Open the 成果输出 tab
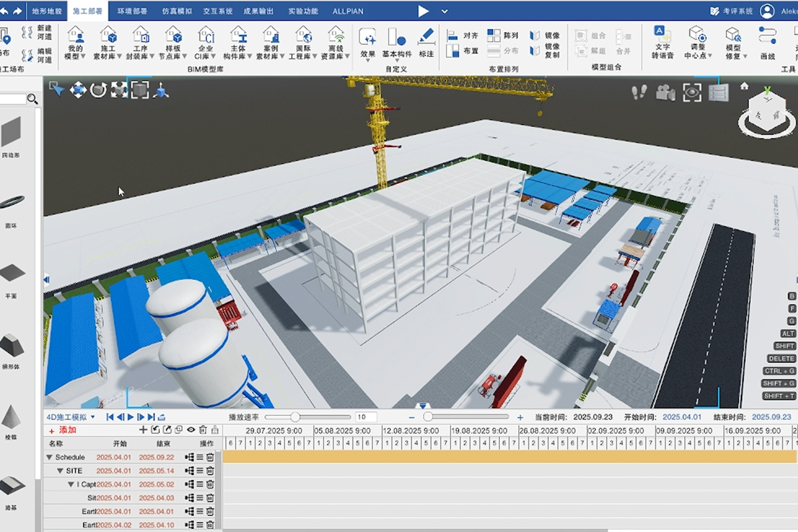Screen dimensions: 798x532 tap(259, 11)
